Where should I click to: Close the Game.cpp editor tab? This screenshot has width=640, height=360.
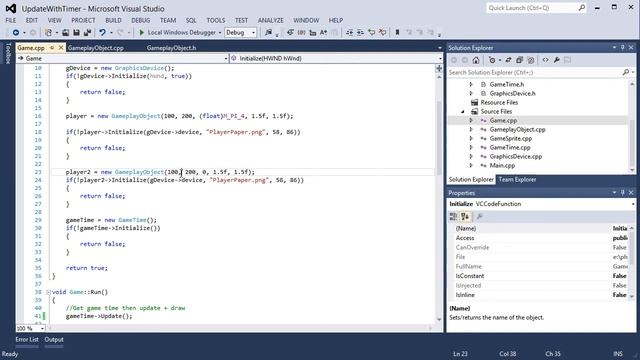click(61, 48)
